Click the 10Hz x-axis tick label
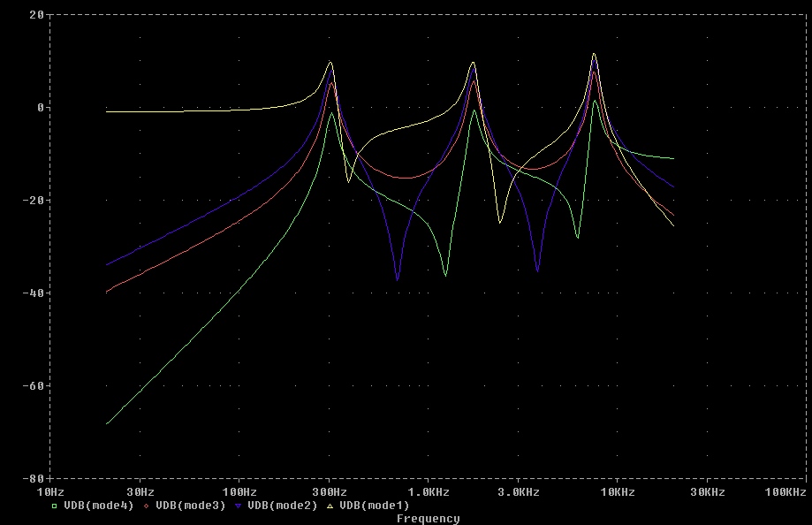 coord(49,491)
